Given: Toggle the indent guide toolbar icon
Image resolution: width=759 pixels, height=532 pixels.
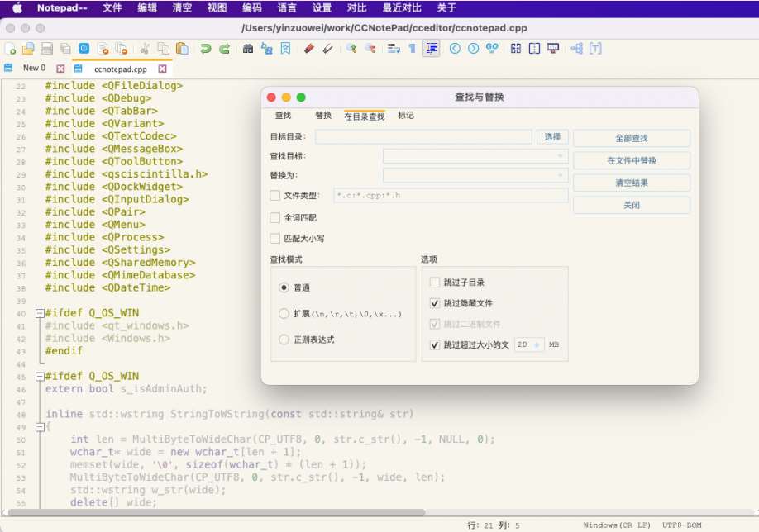Looking at the screenshot, I should coord(432,49).
